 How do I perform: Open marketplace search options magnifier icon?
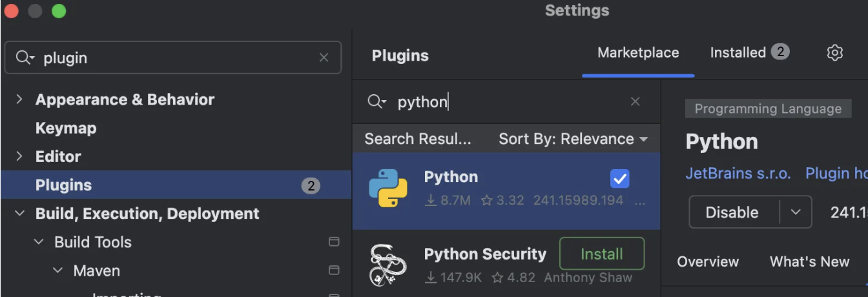coord(377,101)
